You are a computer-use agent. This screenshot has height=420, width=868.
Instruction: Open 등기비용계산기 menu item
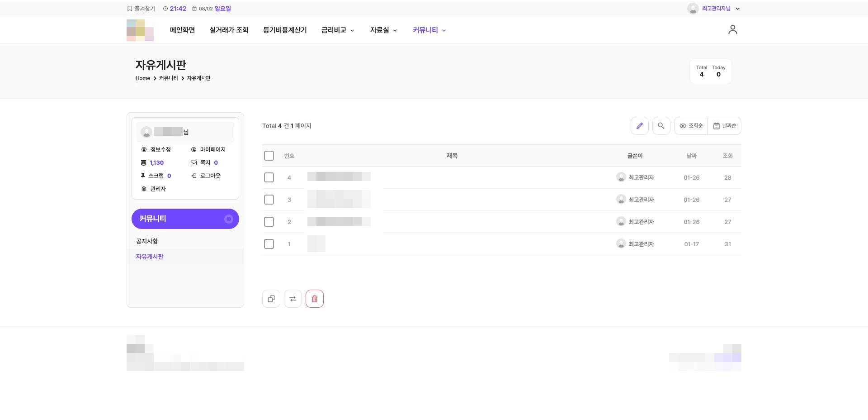(285, 30)
